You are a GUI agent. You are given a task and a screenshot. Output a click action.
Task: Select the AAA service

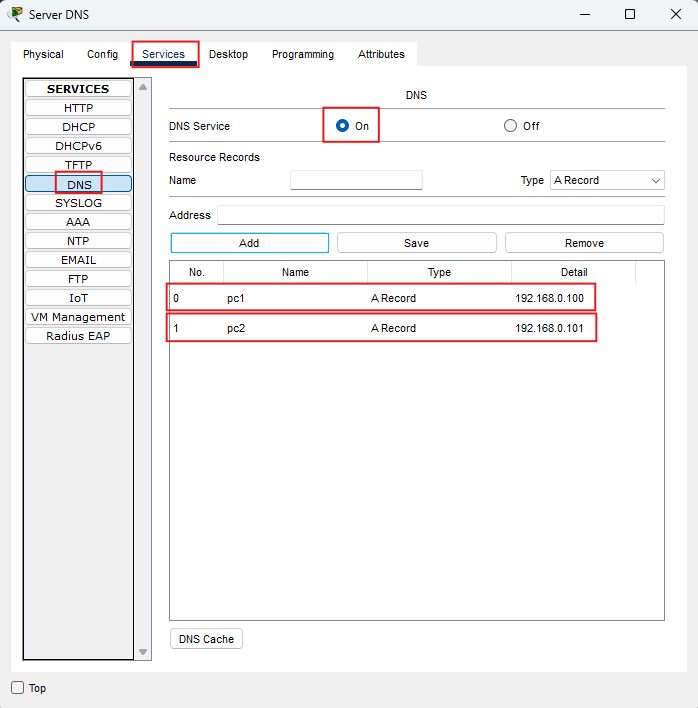tap(79, 222)
